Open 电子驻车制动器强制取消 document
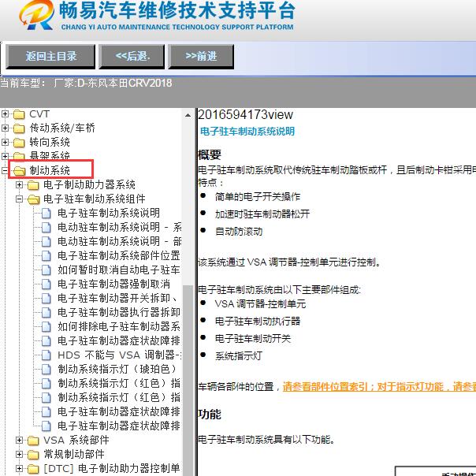The image size is (476, 476). point(113,284)
